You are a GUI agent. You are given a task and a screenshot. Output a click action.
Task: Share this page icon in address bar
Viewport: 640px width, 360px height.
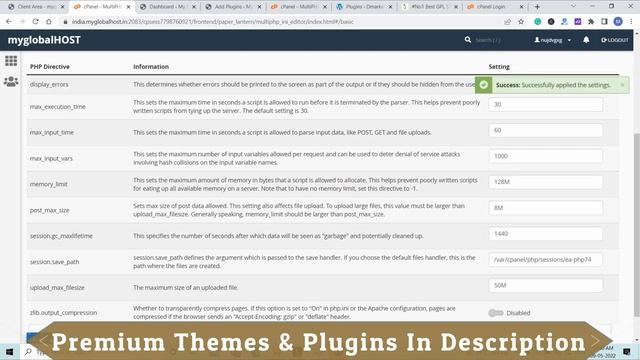[x=507, y=22]
